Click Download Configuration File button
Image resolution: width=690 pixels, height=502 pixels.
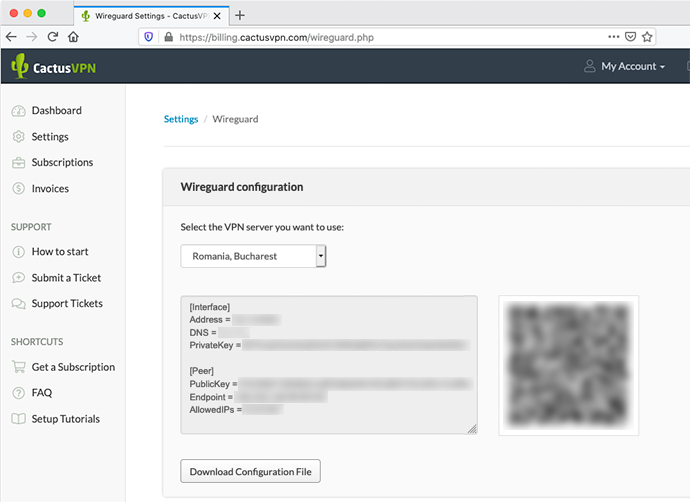pyautogui.click(x=250, y=471)
